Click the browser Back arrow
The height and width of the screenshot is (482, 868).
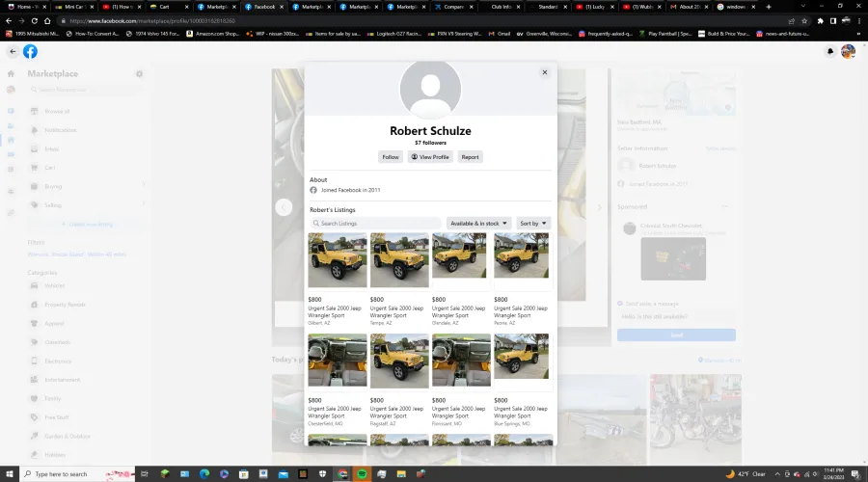[x=9, y=21]
